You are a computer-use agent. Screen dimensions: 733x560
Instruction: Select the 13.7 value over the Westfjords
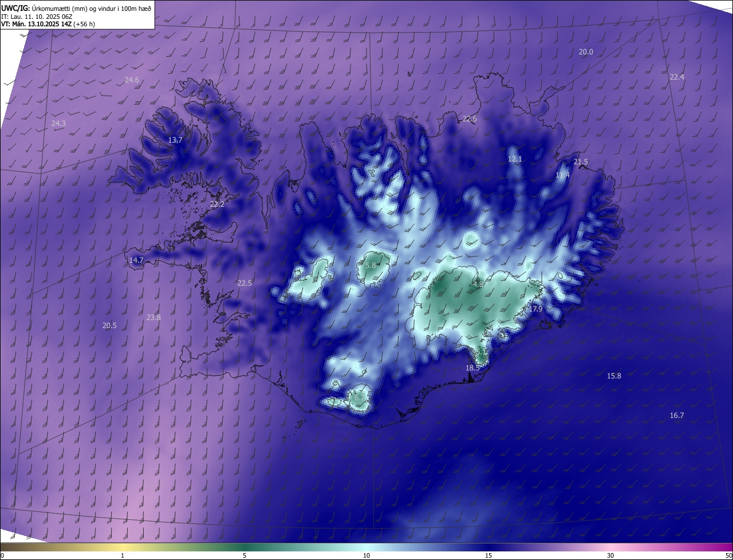click(175, 140)
